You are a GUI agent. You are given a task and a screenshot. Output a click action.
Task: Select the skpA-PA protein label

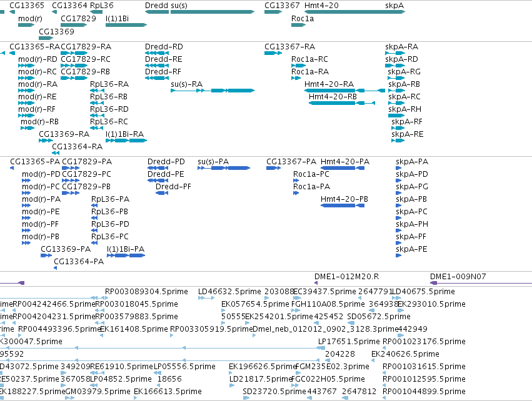tap(412, 162)
